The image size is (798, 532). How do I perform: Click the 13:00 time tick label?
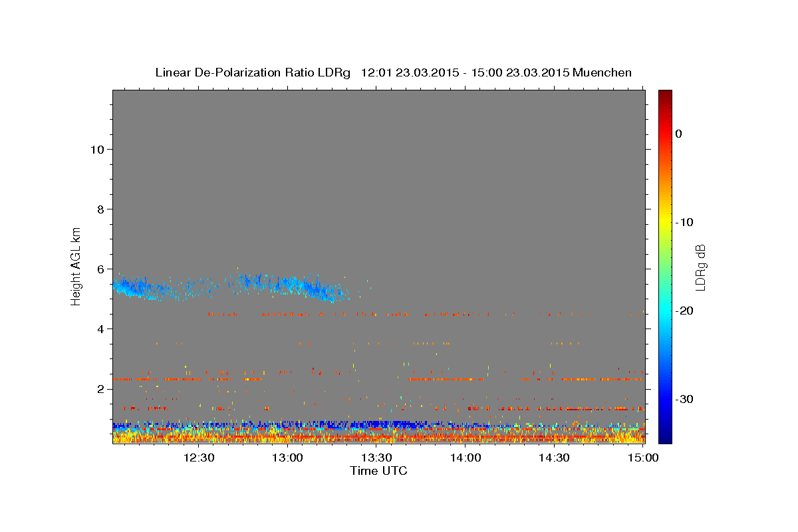pyautogui.click(x=288, y=458)
